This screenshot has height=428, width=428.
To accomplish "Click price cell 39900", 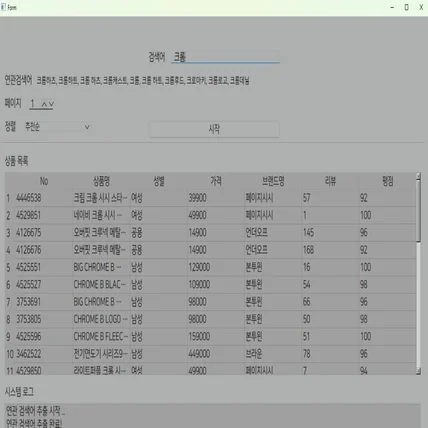I will [216, 198].
